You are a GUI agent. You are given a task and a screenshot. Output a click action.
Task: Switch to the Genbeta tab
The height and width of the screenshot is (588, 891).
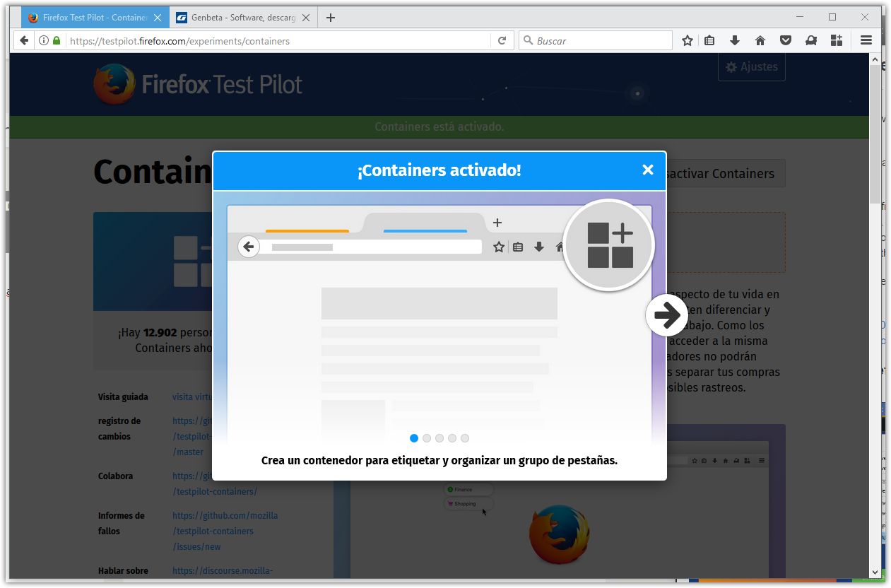click(240, 17)
